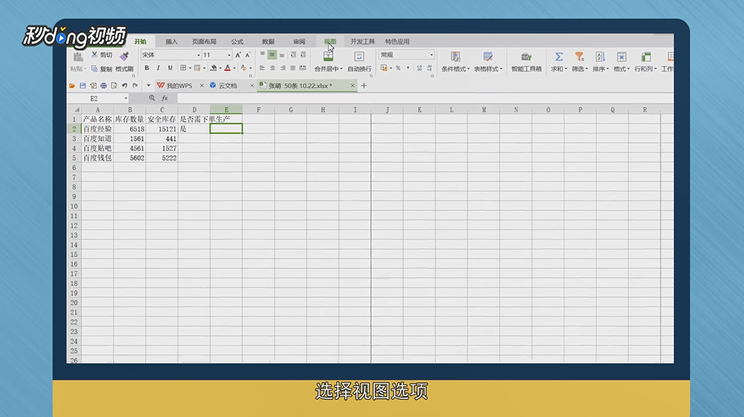744x417 pixels.
Task: Expand the Sum (求和) dropdown arrow
Action: tap(566, 69)
